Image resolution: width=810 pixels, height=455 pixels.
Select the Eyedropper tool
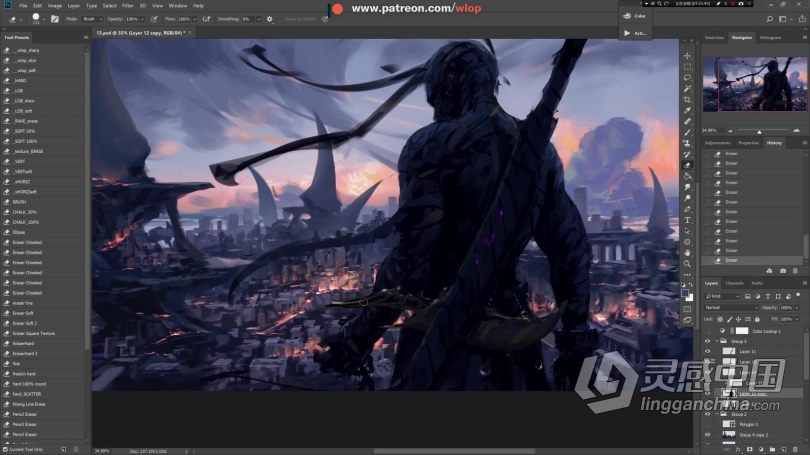[687, 110]
